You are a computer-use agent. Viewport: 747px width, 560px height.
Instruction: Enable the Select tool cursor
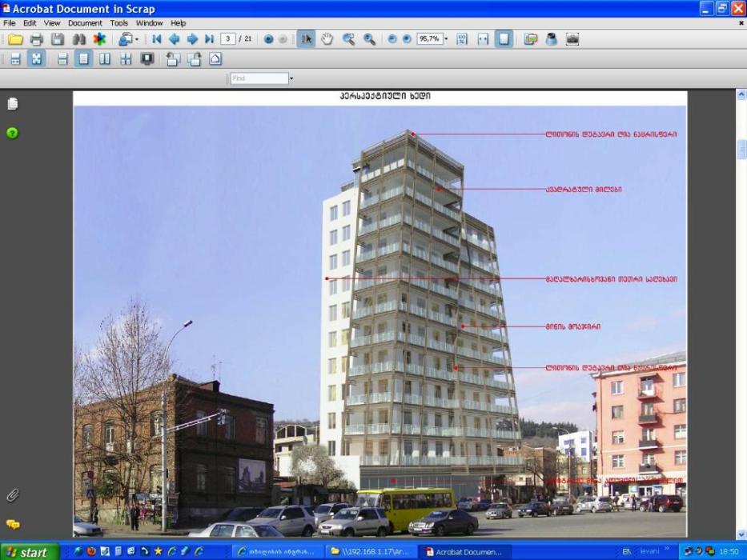306,39
